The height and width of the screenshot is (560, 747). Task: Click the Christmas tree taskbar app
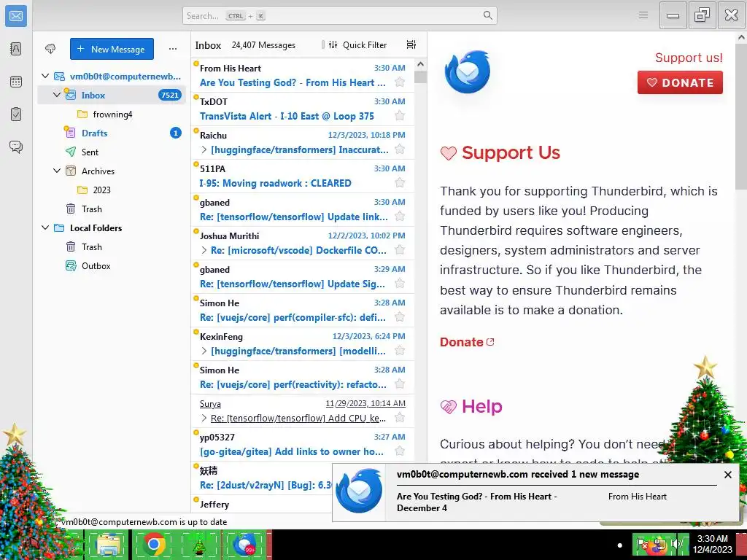point(198,545)
